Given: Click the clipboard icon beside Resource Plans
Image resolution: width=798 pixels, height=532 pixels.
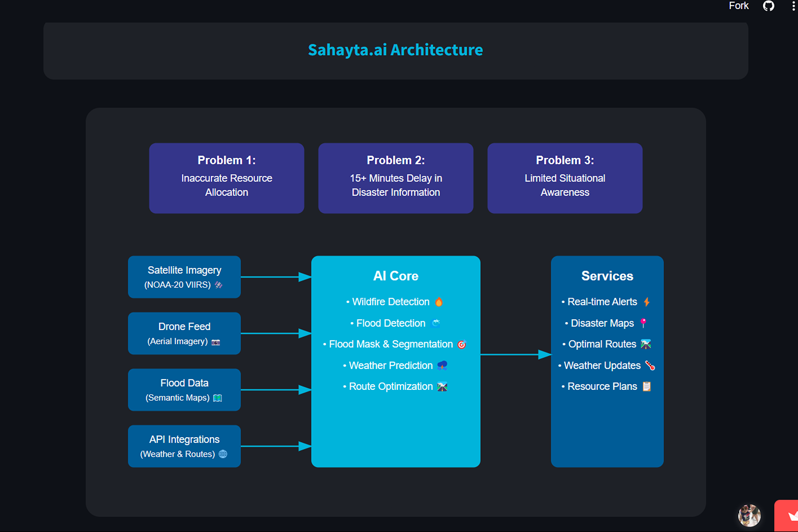Looking at the screenshot, I should point(647,387).
